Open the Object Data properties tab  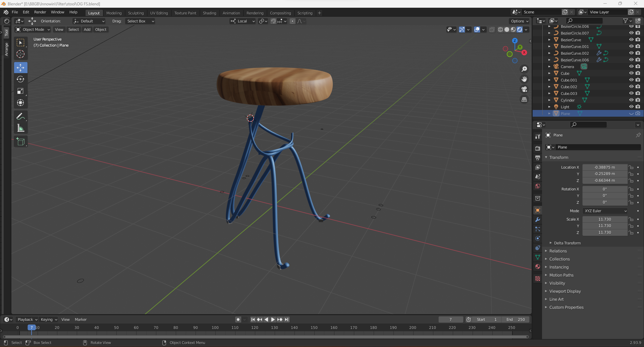(538, 257)
